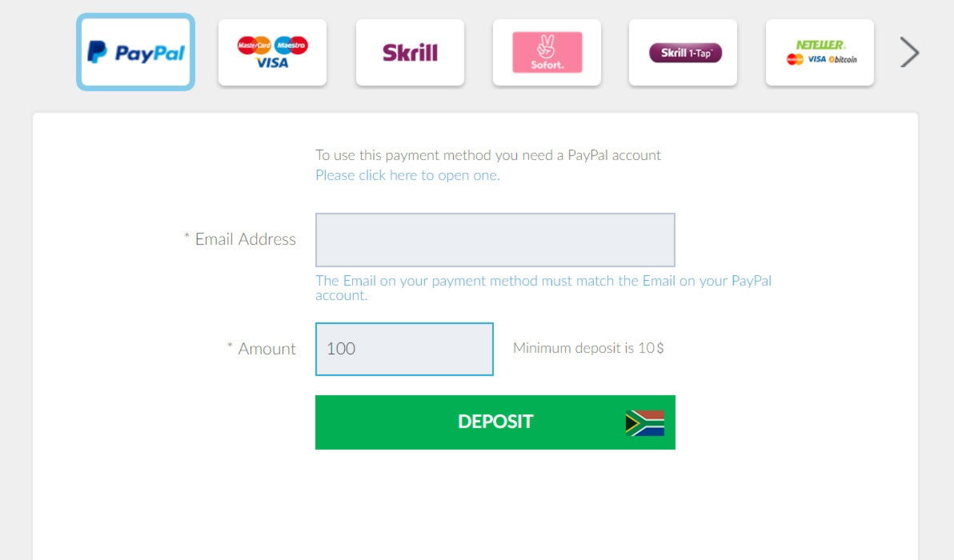Select the PayPal payment method
The height and width of the screenshot is (560, 954).
coord(136,52)
